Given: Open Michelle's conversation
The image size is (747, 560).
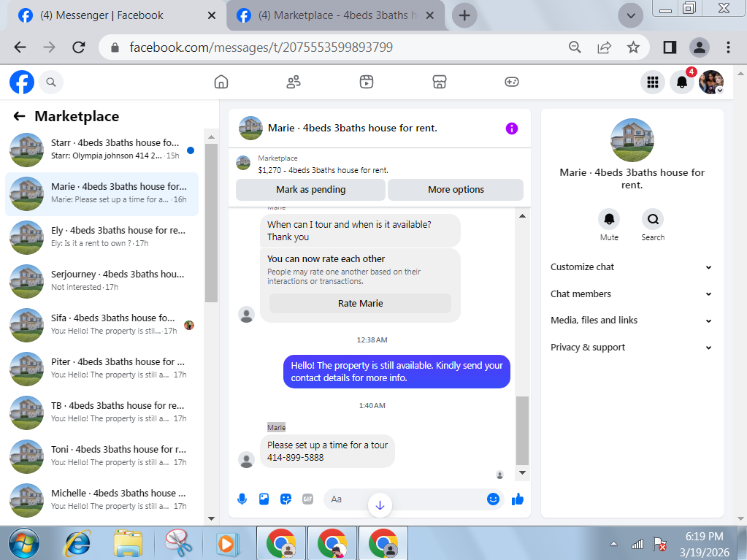Looking at the screenshot, I should pos(102,500).
